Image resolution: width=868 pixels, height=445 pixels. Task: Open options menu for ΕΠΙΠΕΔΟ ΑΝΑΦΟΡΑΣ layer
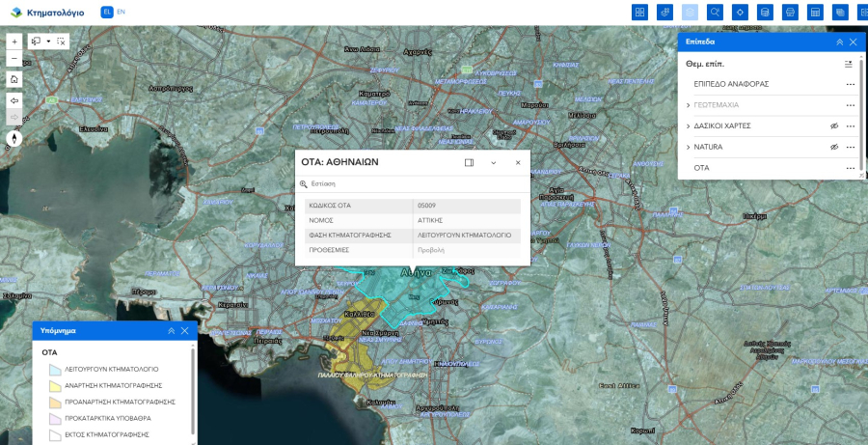point(850,84)
